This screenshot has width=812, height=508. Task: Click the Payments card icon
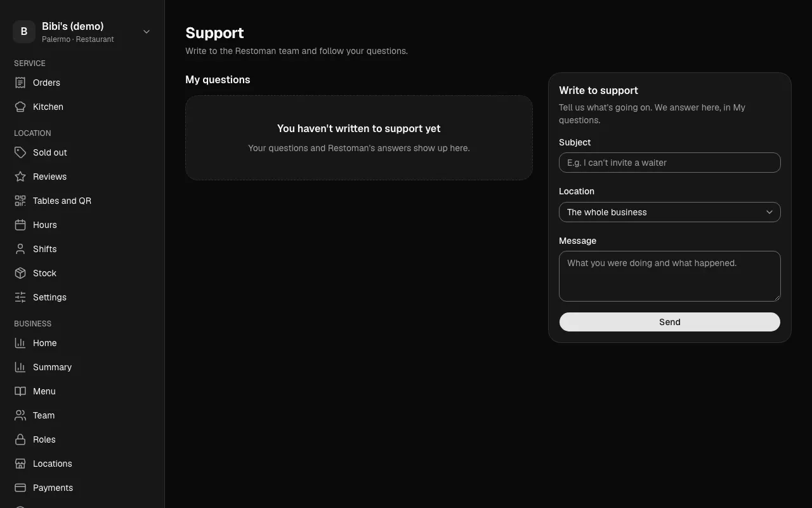(20, 488)
